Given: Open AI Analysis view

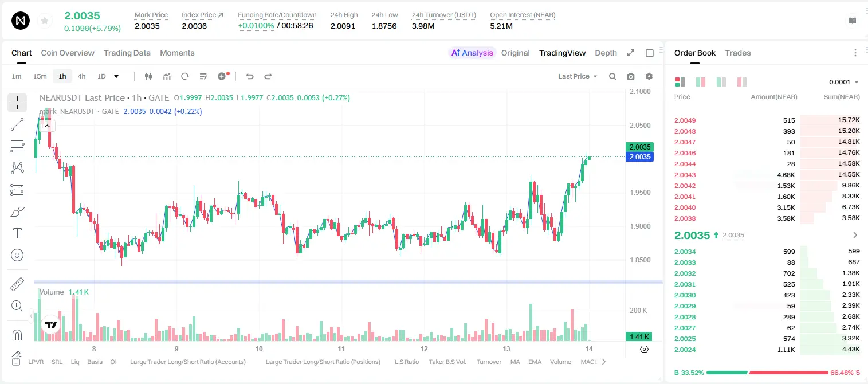Looking at the screenshot, I should click(x=472, y=53).
